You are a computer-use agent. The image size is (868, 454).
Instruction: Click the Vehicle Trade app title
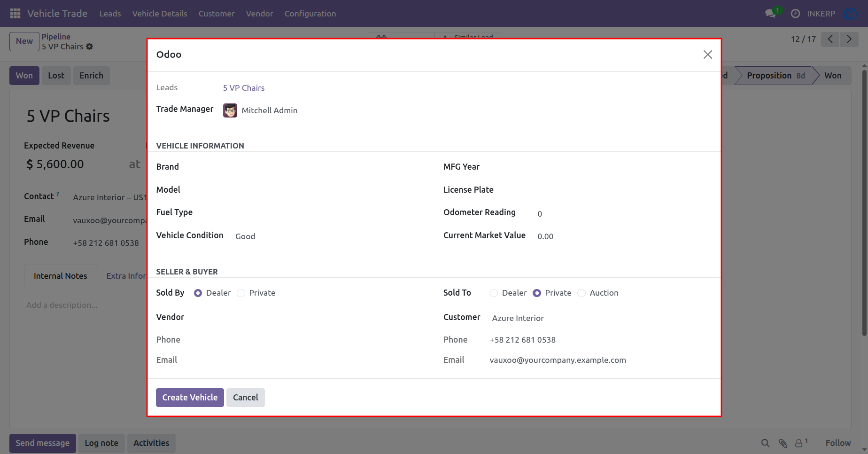(57, 14)
